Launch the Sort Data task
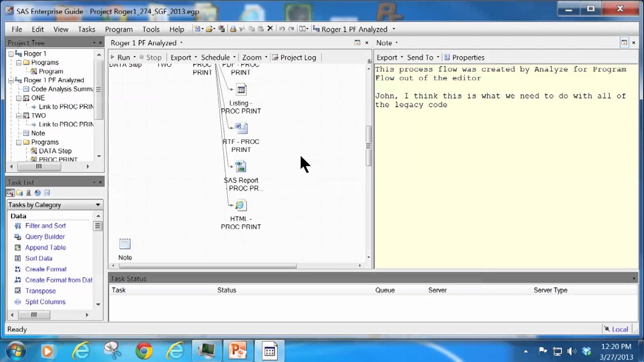The image size is (644, 362). [x=39, y=258]
